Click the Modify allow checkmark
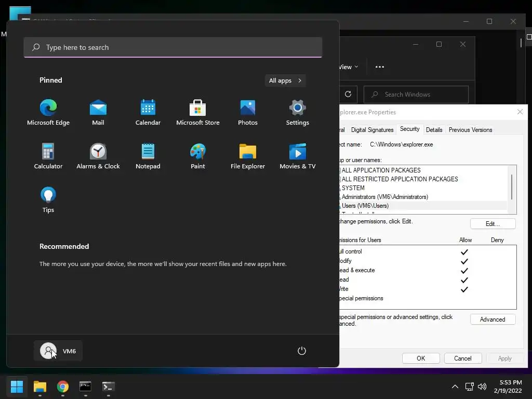 click(x=464, y=261)
